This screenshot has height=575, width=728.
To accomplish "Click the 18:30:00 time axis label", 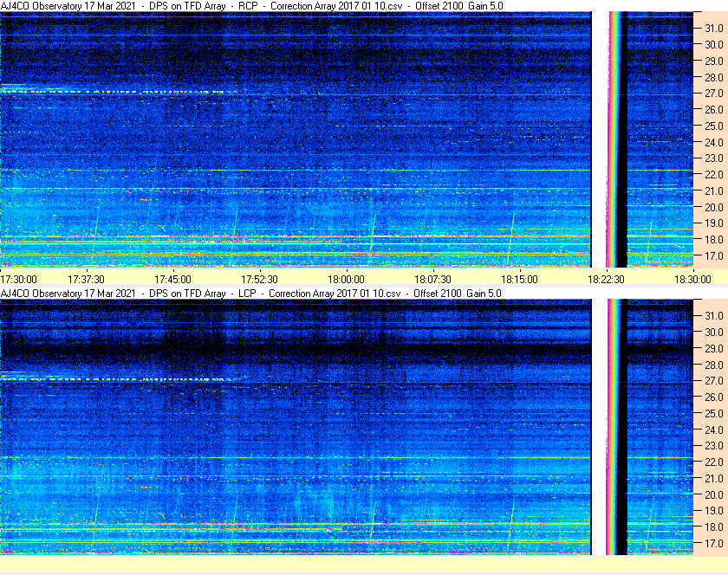I will coord(692,280).
